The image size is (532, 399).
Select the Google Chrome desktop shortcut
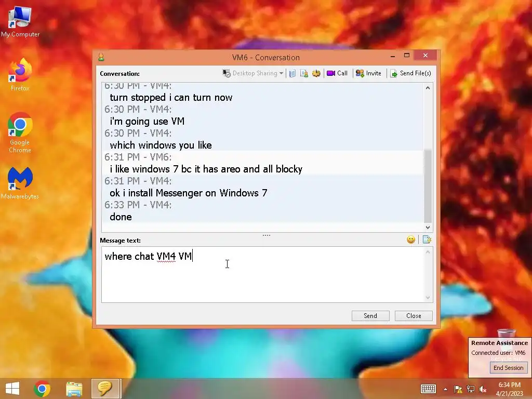point(20,132)
